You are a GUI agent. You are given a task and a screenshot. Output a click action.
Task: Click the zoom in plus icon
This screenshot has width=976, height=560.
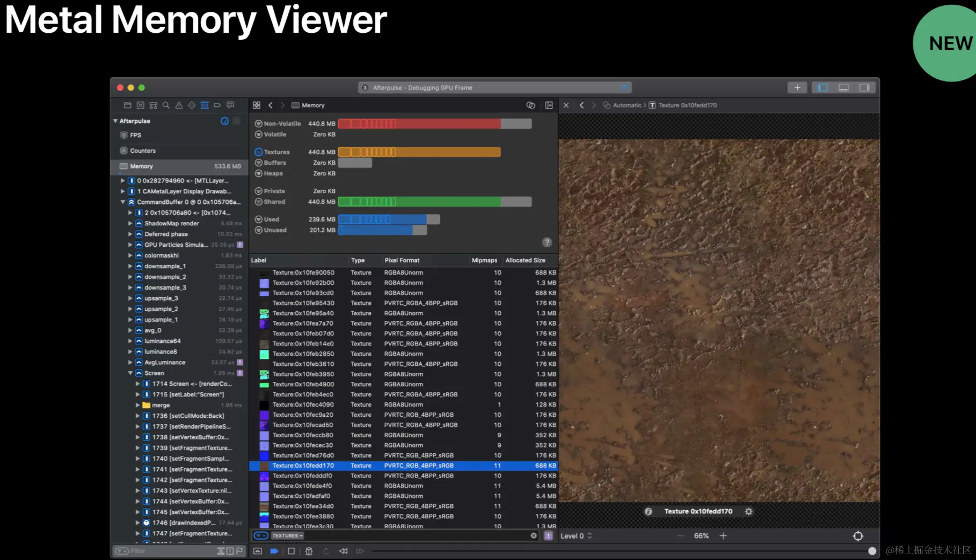(723, 536)
